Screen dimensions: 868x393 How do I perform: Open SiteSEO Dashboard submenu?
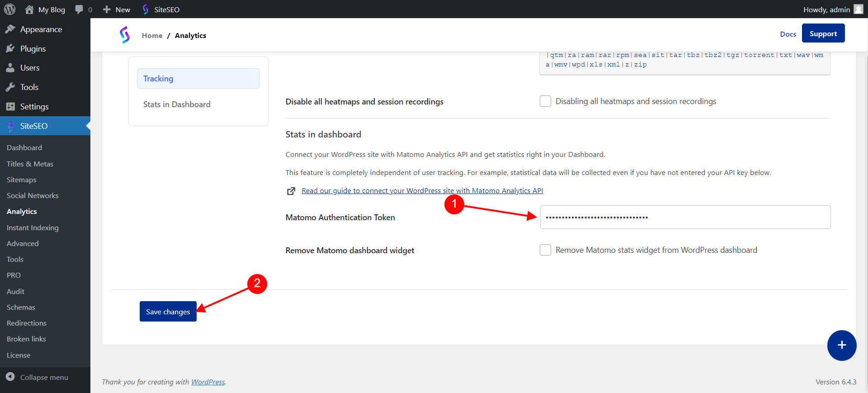tap(24, 148)
